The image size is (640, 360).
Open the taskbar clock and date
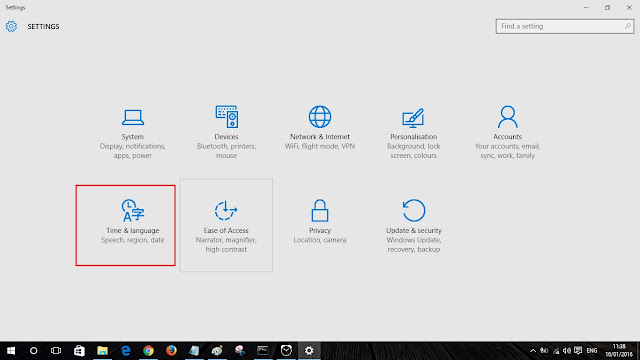pyautogui.click(x=619, y=351)
